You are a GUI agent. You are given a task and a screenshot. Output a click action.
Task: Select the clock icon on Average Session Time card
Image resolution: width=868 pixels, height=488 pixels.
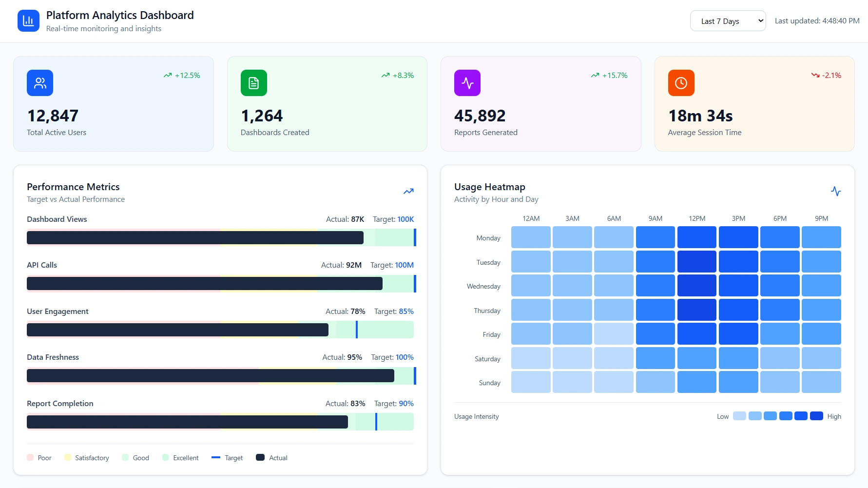point(680,82)
